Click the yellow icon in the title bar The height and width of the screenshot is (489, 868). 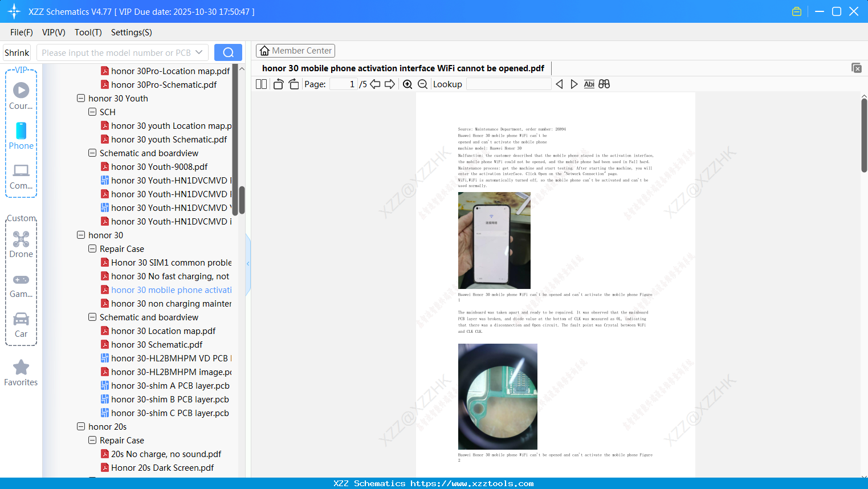pyautogui.click(x=797, y=11)
